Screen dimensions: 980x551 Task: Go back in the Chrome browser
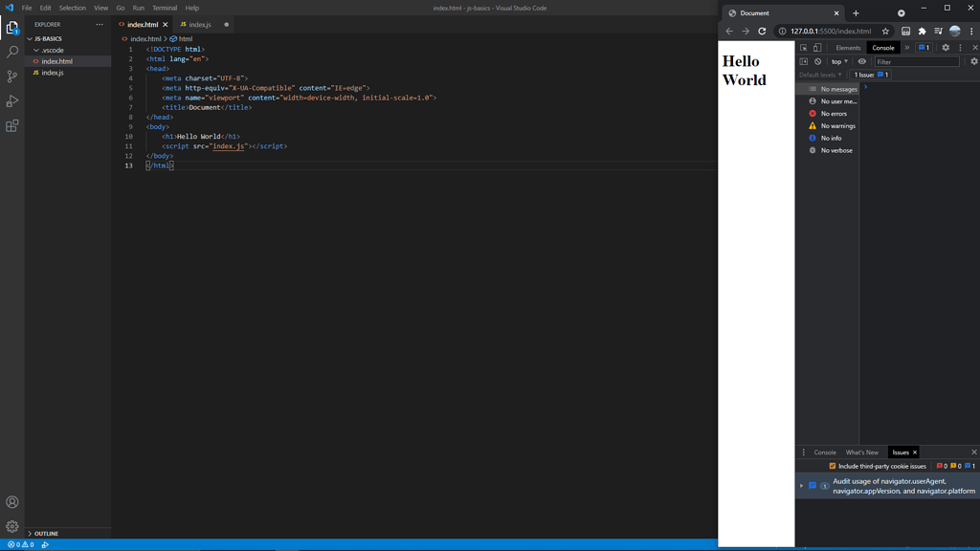pos(729,32)
